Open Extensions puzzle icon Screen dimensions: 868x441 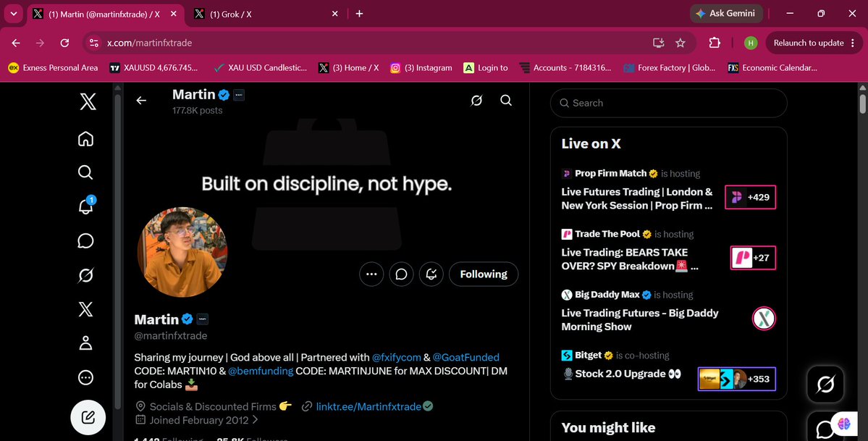pyautogui.click(x=715, y=43)
